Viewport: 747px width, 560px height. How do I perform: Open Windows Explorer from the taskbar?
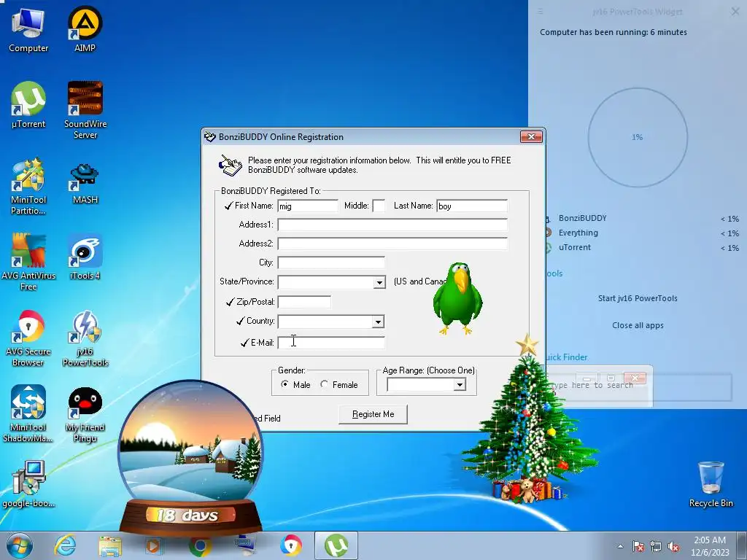coord(110,545)
